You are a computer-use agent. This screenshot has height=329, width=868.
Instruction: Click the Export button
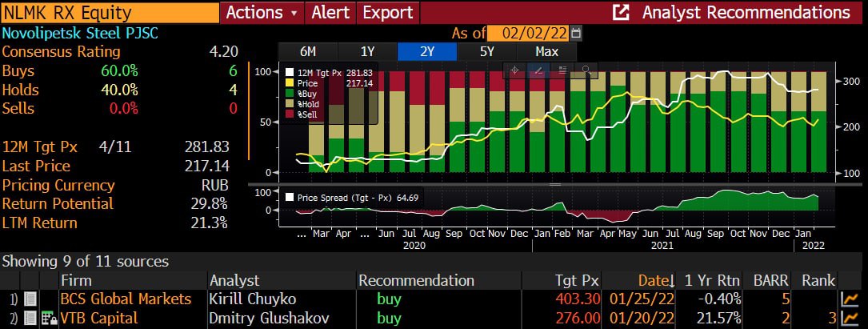(388, 12)
